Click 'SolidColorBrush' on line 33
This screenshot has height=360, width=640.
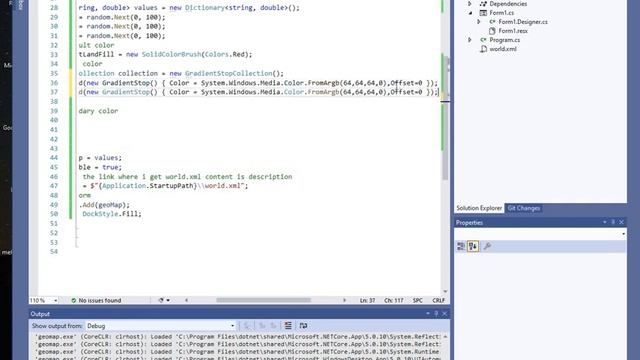(x=171, y=54)
